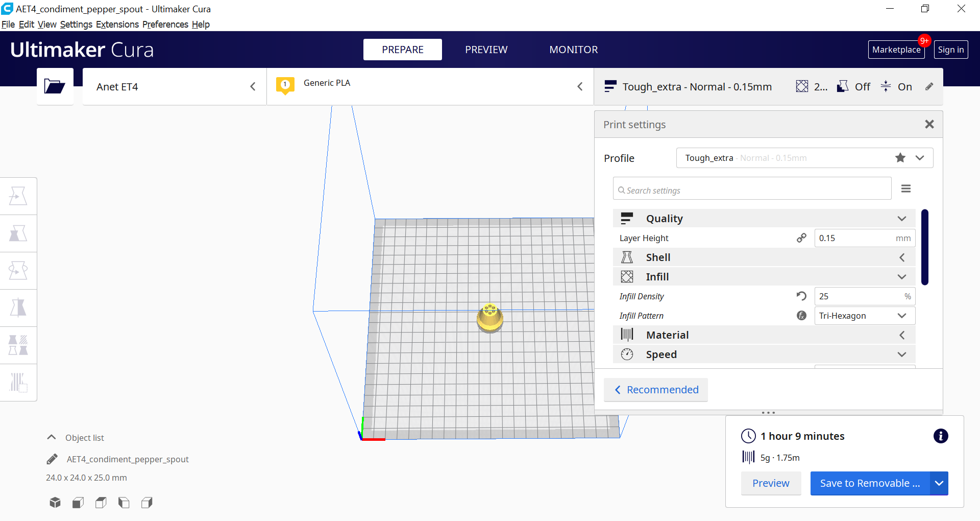The image size is (980, 521).
Task: Select the Mirror tool in left toolbar
Action: [x=18, y=308]
